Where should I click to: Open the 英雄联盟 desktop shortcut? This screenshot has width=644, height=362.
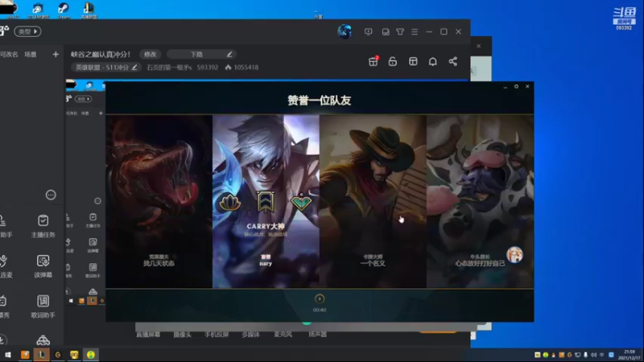click(x=89, y=10)
